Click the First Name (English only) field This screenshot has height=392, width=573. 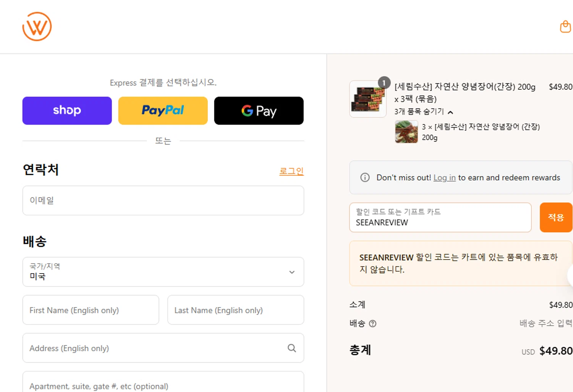tap(91, 310)
